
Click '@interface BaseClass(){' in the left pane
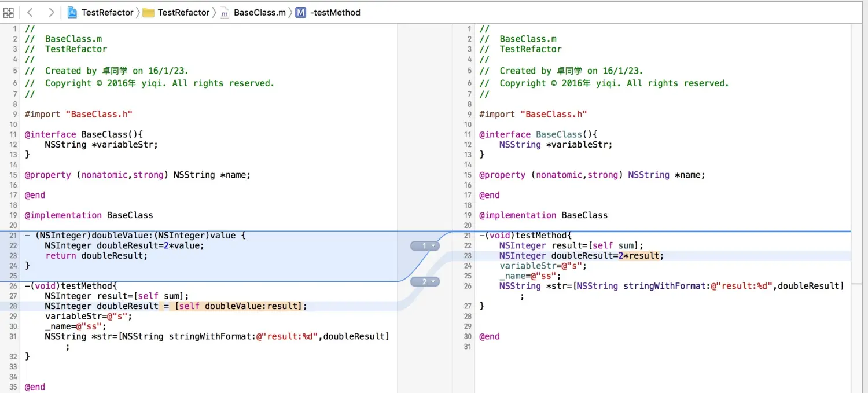point(84,134)
